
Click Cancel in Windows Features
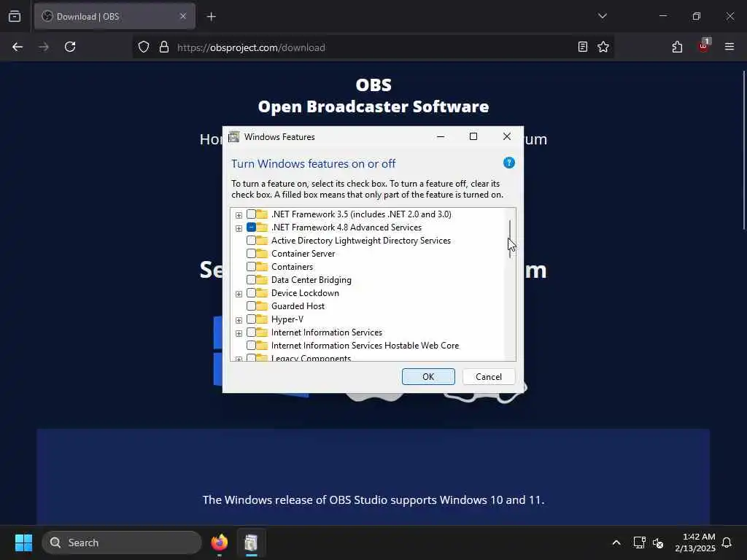tap(489, 377)
